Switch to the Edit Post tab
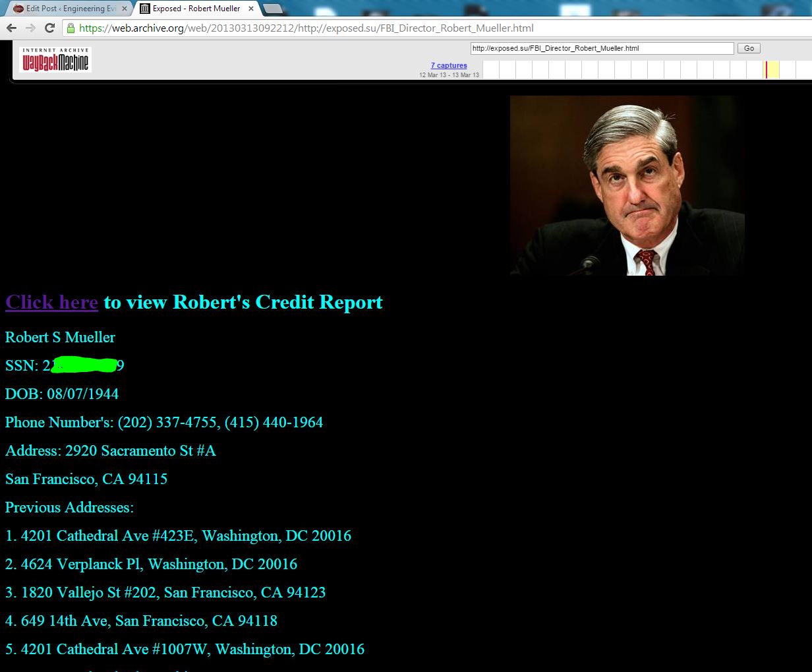Viewport: 812px width, 672px height. (x=69, y=9)
